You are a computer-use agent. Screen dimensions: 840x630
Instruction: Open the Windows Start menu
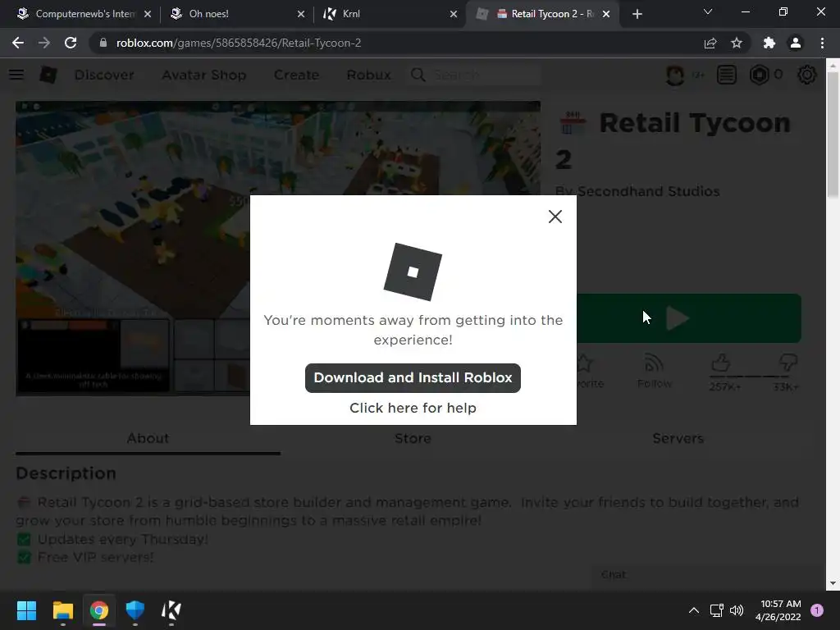(26, 610)
